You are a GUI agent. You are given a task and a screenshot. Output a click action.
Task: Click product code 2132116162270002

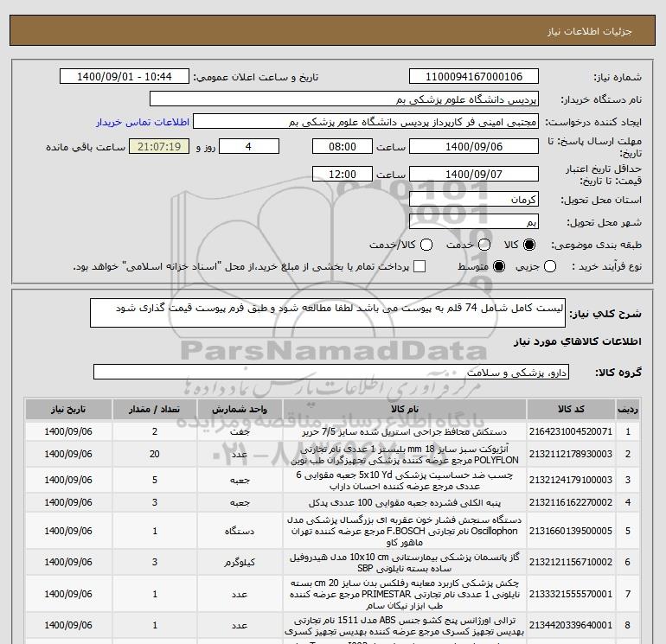[x=571, y=502]
